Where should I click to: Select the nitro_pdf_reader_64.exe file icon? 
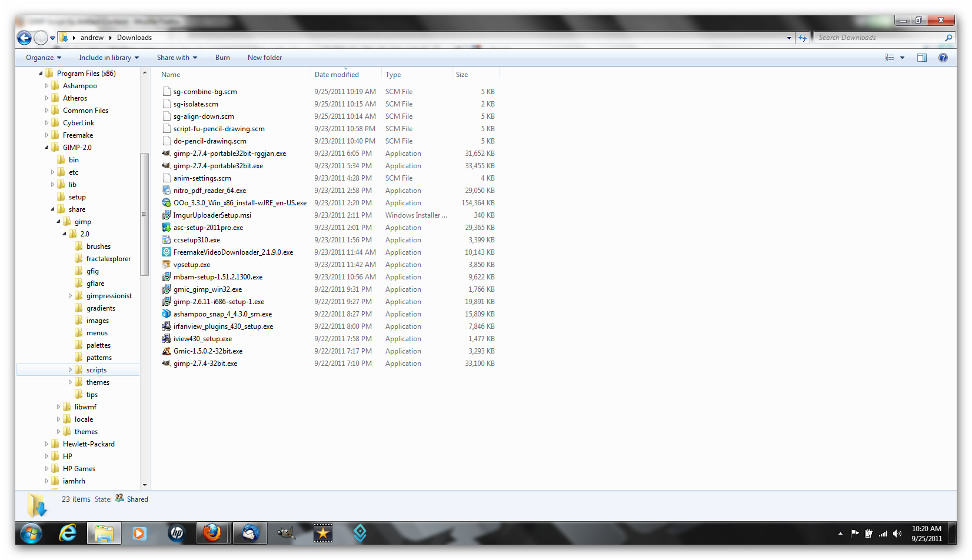click(x=167, y=191)
